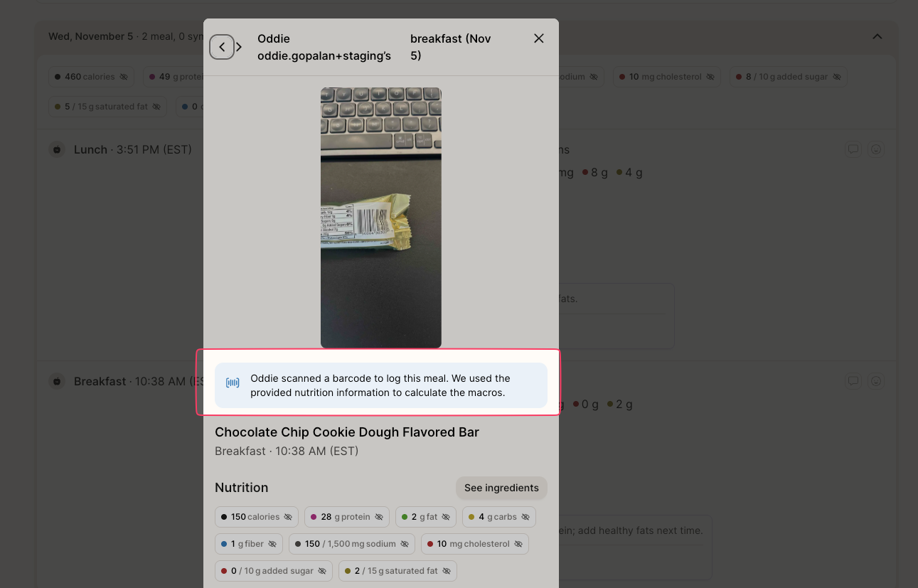918x588 pixels.
Task: Toggle visibility of 4 g carbs
Action: point(525,517)
